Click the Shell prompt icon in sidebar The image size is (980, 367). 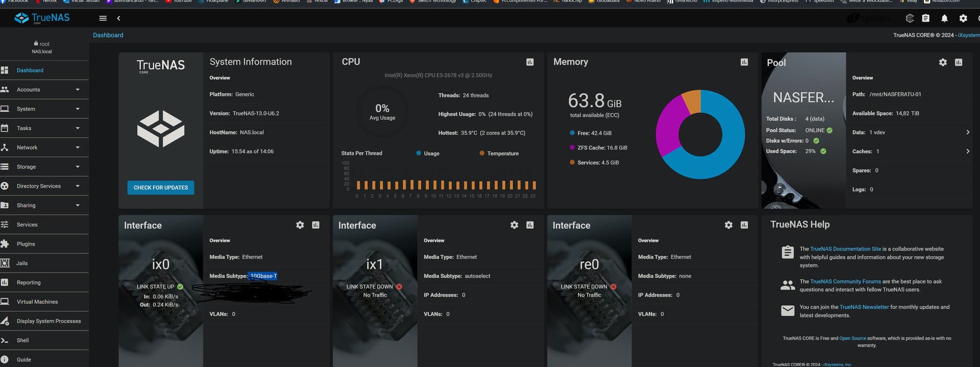(x=5, y=340)
